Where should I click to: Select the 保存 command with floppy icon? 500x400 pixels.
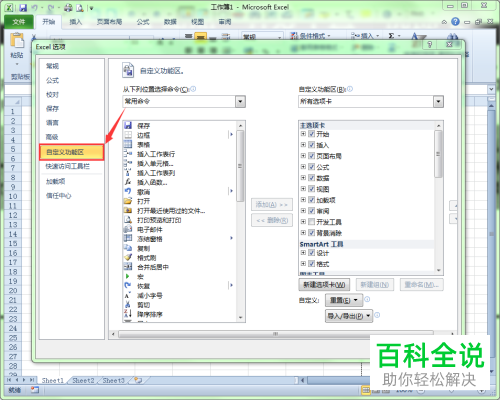click(128, 125)
